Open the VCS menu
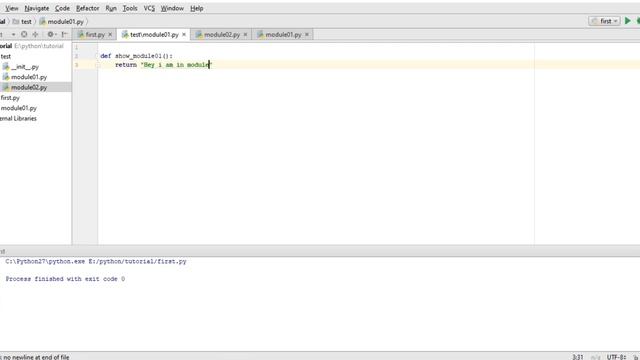640x360 pixels. tap(149, 8)
